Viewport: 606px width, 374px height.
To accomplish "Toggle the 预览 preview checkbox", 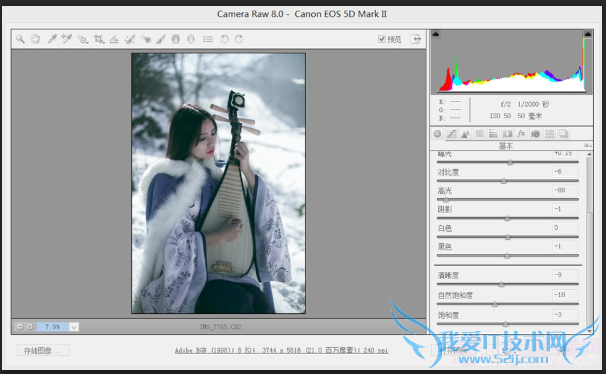I will (x=382, y=39).
